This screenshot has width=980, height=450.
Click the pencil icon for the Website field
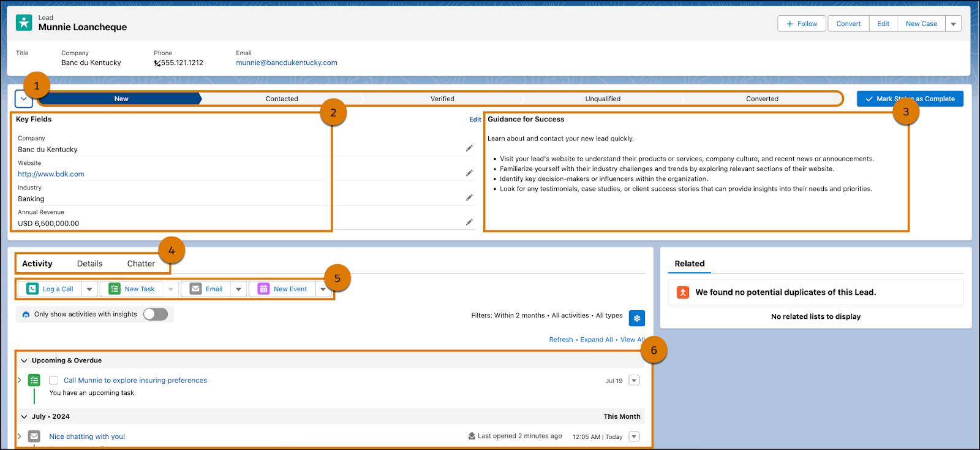(x=469, y=173)
